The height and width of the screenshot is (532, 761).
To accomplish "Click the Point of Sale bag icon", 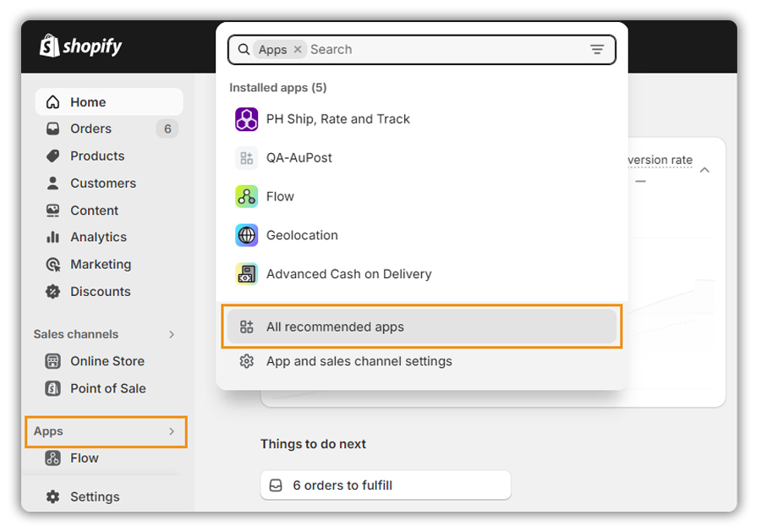I will [53, 388].
